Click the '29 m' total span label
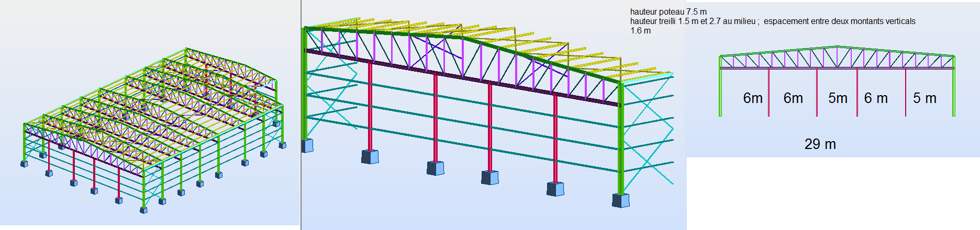This screenshot has width=980, height=230. (820, 144)
